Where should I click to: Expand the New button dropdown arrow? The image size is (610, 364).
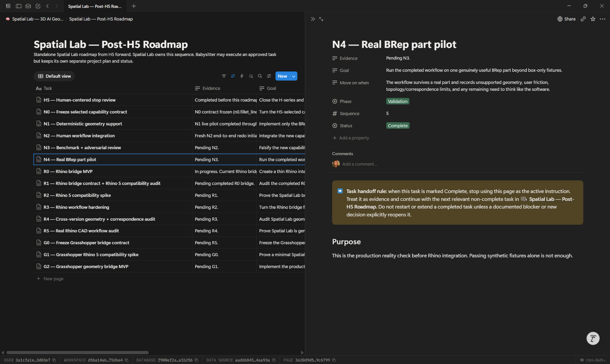[294, 76]
